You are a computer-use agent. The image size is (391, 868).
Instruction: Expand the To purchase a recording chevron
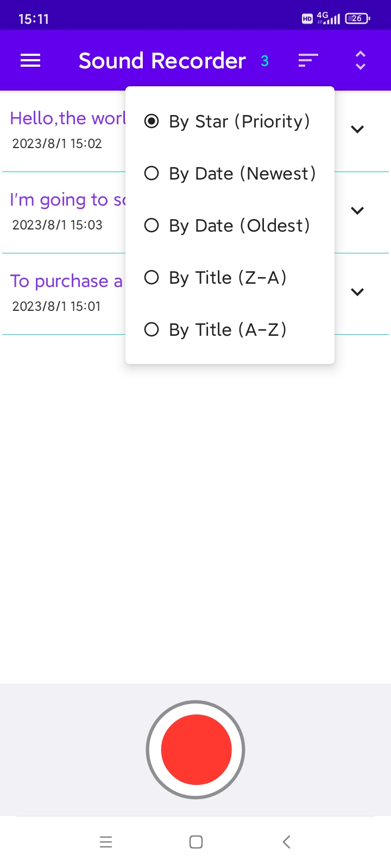357,292
